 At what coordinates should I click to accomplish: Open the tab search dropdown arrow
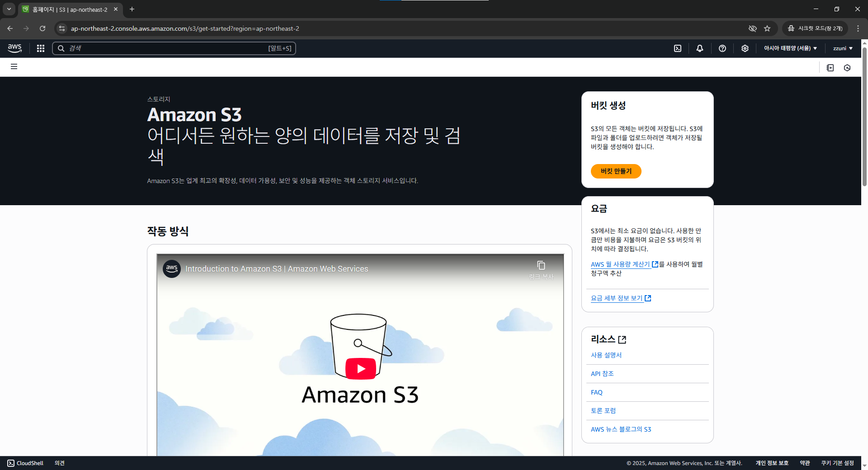9,9
